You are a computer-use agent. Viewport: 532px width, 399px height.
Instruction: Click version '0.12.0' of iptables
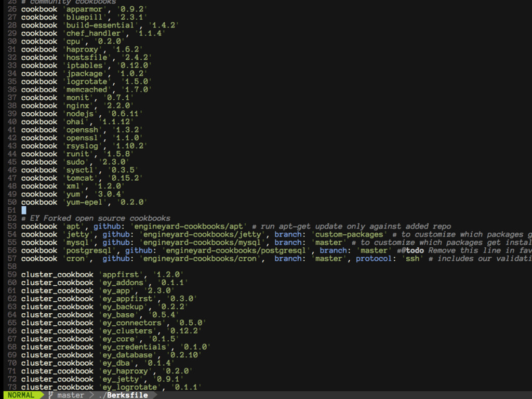(x=134, y=65)
